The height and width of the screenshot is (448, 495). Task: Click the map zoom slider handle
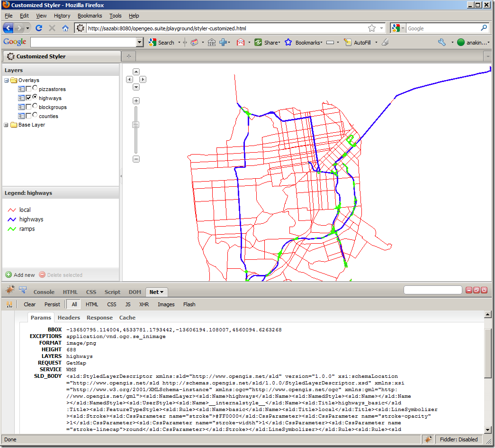click(x=136, y=125)
